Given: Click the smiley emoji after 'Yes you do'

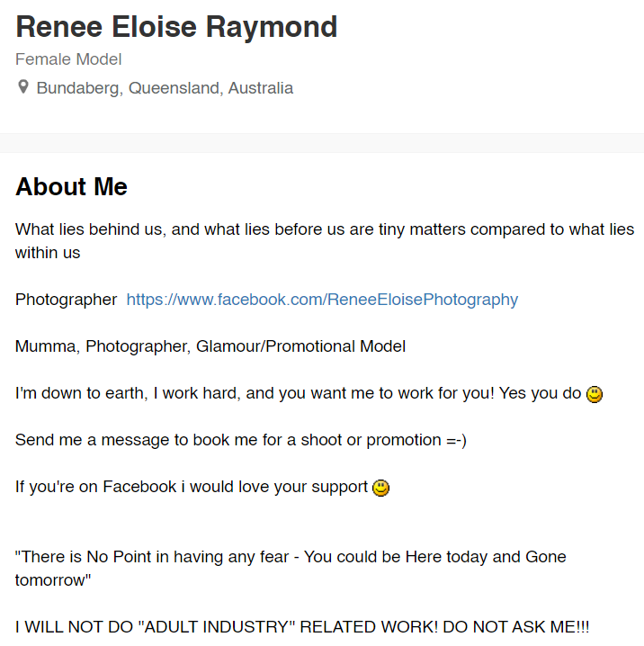Looking at the screenshot, I should click(x=595, y=394).
